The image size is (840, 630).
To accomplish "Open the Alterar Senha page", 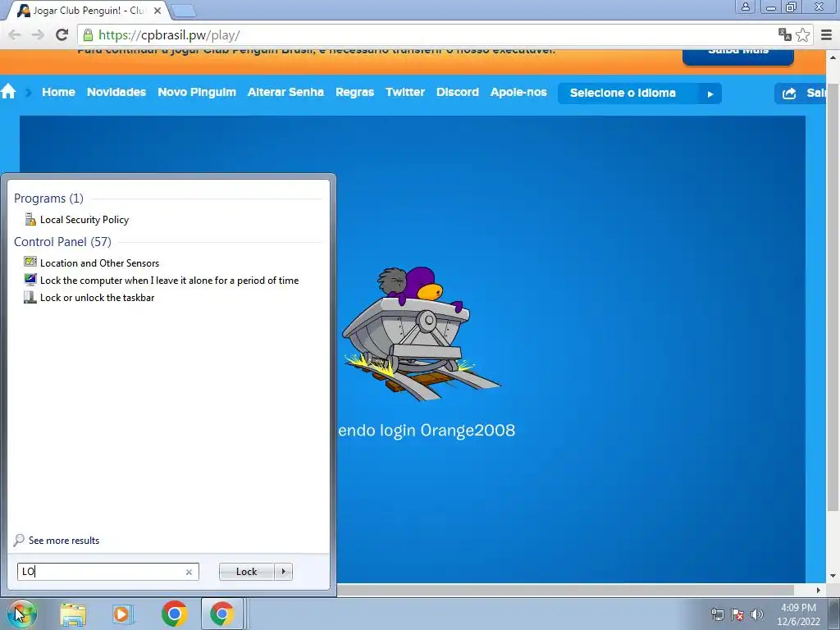I will pos(285,92).
